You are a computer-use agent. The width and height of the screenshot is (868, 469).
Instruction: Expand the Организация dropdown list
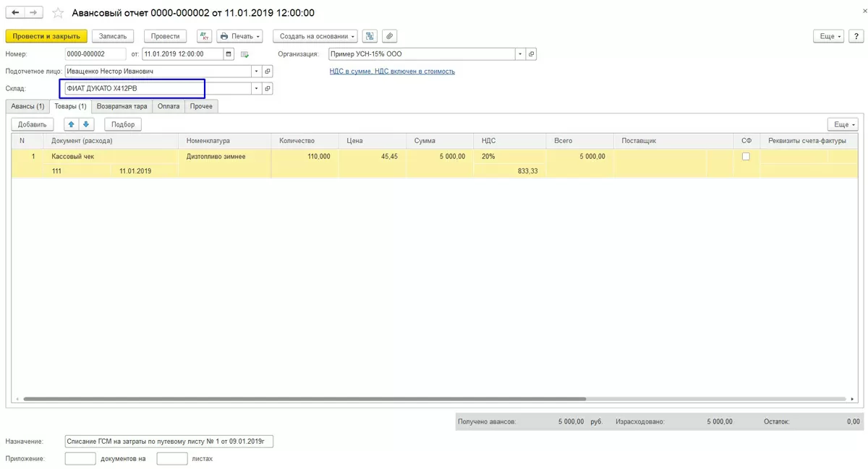point(520,53)
